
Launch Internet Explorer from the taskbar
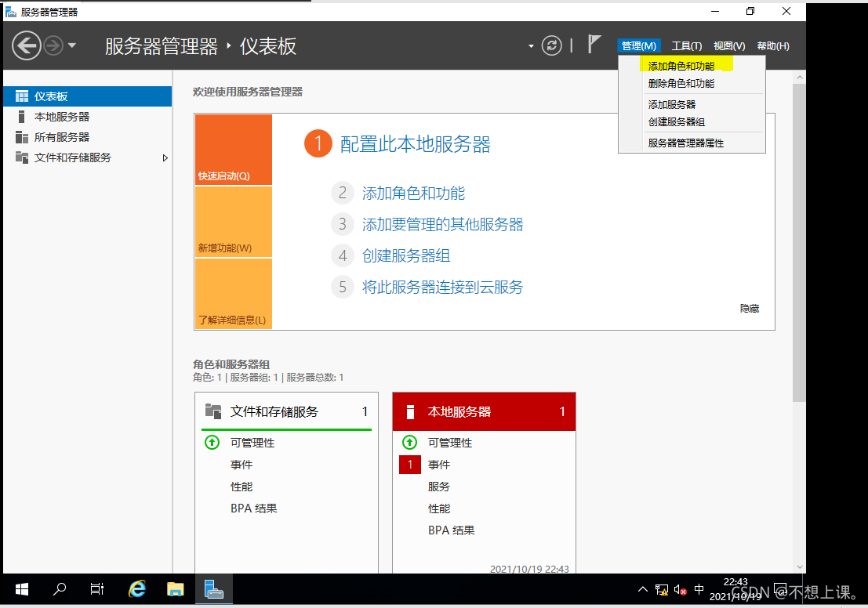(136, 589)
